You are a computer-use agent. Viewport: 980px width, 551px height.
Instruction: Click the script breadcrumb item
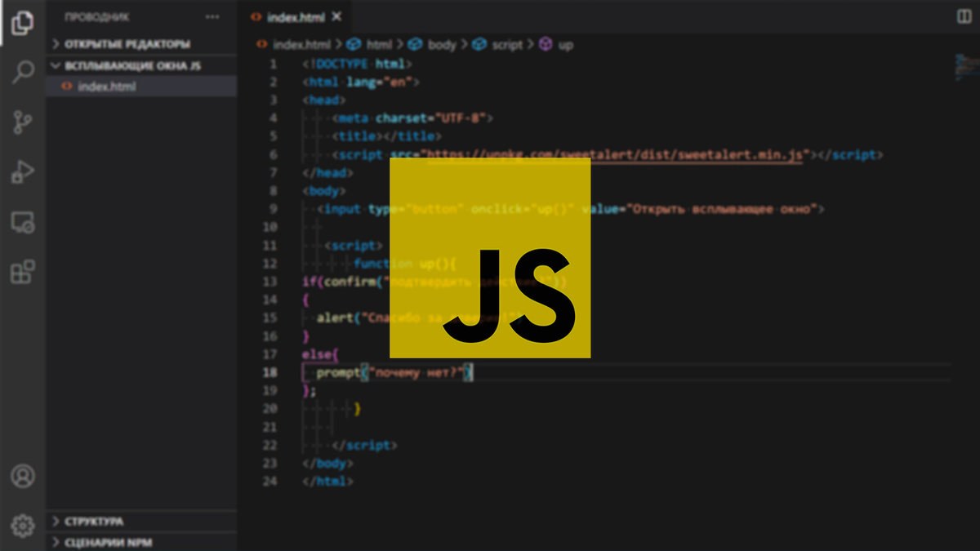pyautogui.click(x=497, y=45)
